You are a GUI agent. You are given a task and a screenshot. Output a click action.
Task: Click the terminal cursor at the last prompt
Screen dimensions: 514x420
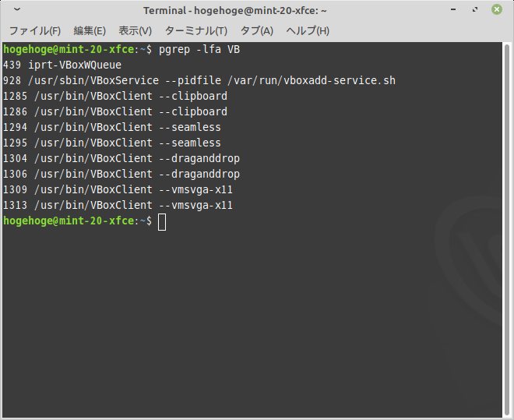(x=162, y=222)
